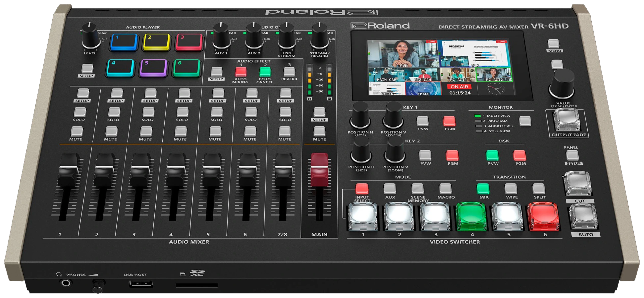
Task: Click the MENU button
Action: click(554, 44)
